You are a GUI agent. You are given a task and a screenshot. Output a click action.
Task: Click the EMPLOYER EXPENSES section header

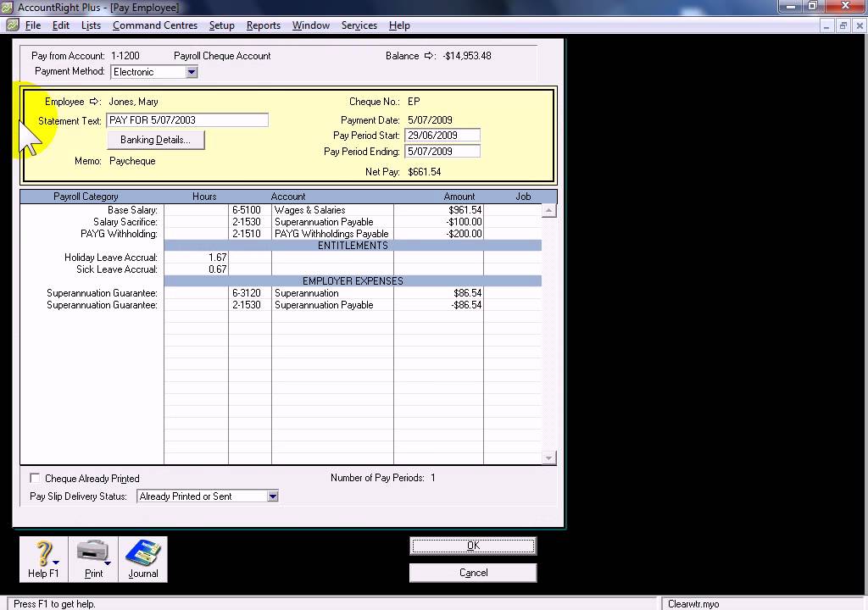pos(353,280)
